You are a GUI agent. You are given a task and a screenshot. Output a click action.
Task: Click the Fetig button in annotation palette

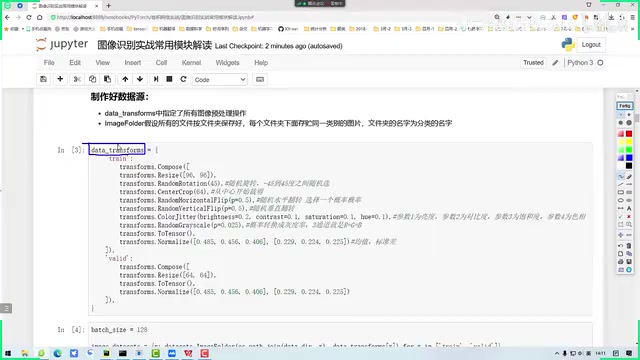tap(624, 106)
